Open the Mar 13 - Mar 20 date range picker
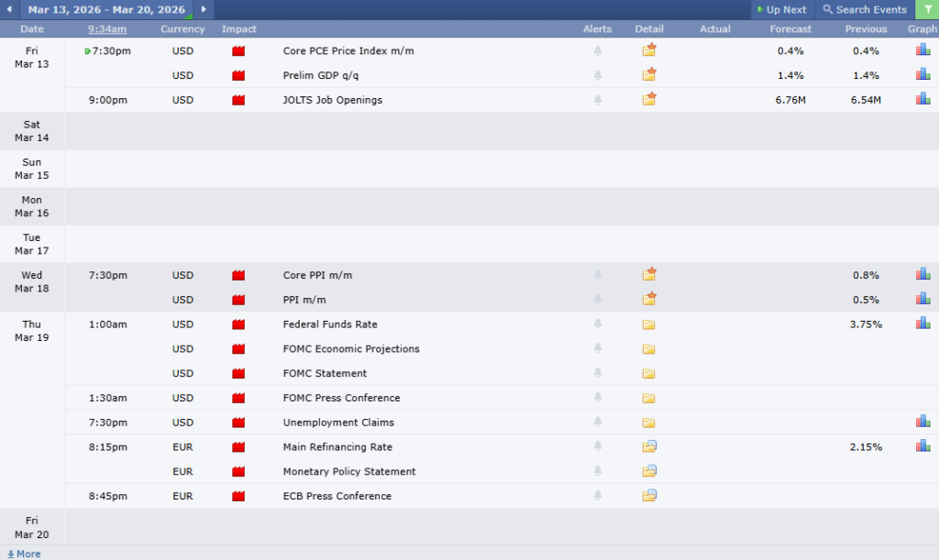This screenshot has height=560, width=939. (x=105, y=9)
